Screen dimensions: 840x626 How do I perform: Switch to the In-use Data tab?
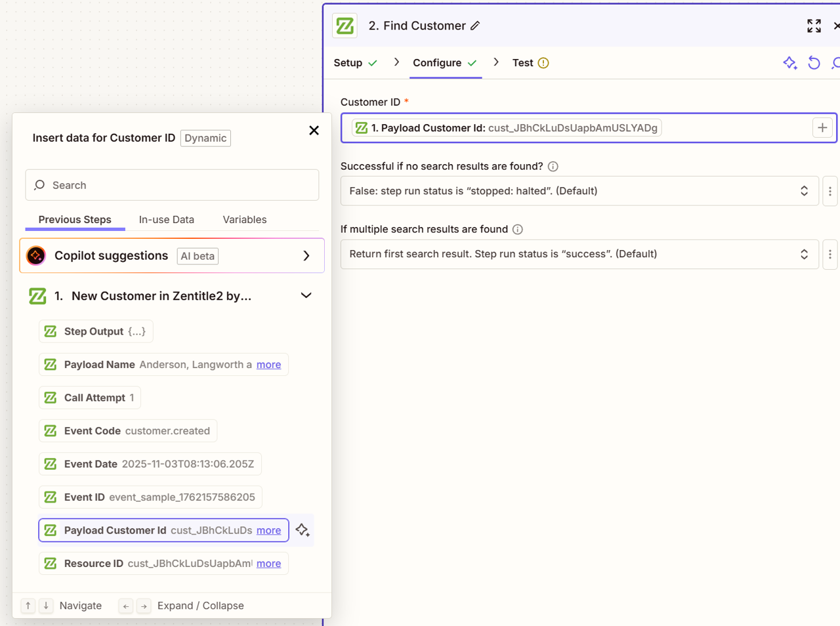(167, 220)
